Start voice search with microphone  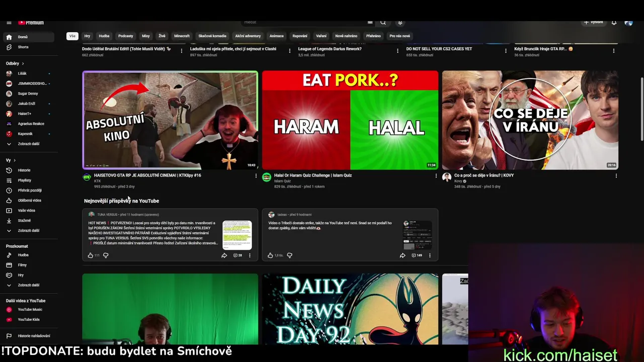[400, 22]
